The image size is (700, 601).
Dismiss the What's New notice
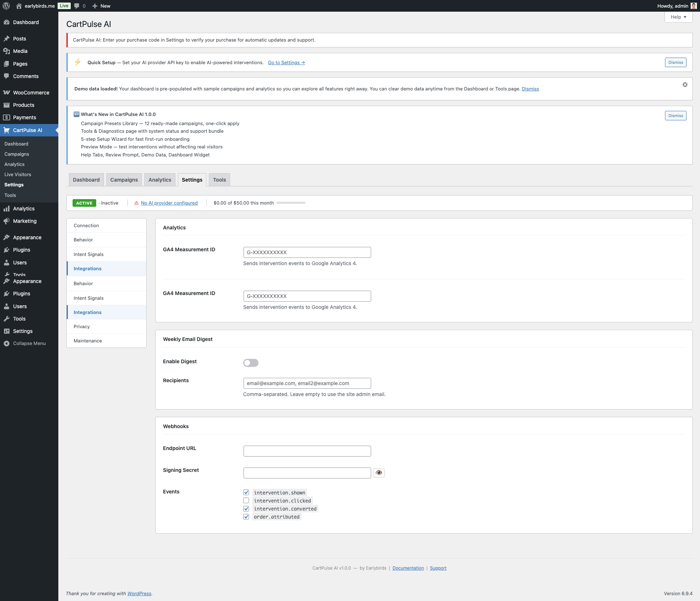click(675, 115)
